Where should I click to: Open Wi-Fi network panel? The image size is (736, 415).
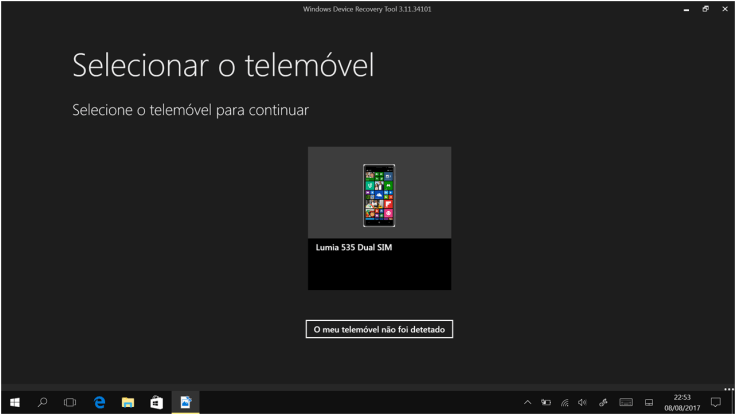click(564, 402)
